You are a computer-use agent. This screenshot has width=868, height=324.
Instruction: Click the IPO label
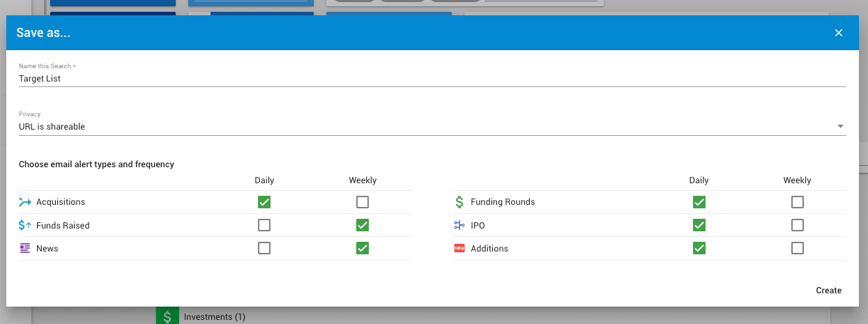[478, 226]
